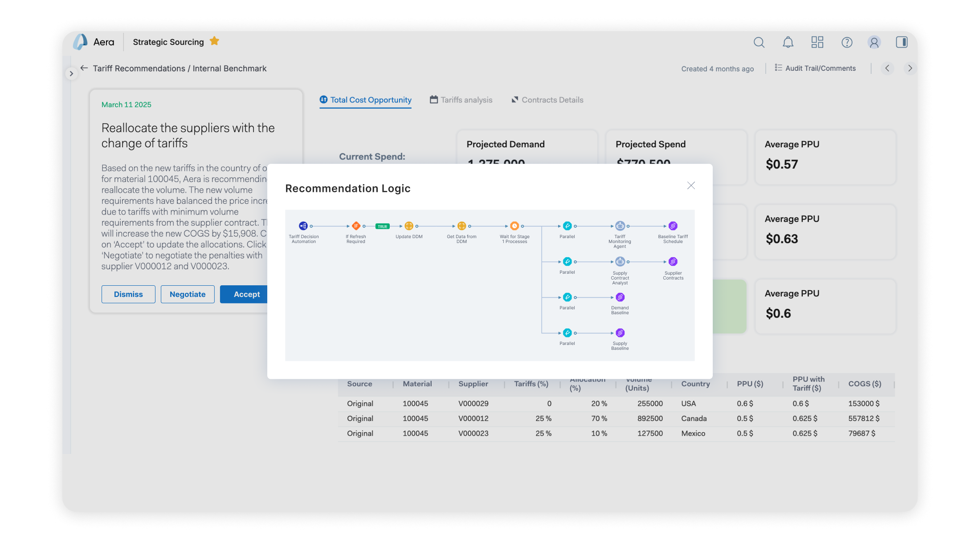The height and width of the screenshot is (543, 980).
Task: Open the apps grid icon
Action: pos(817,42)
